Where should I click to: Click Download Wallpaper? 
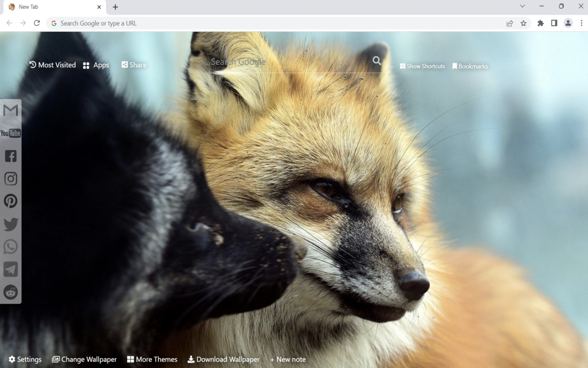coord(224,359)
